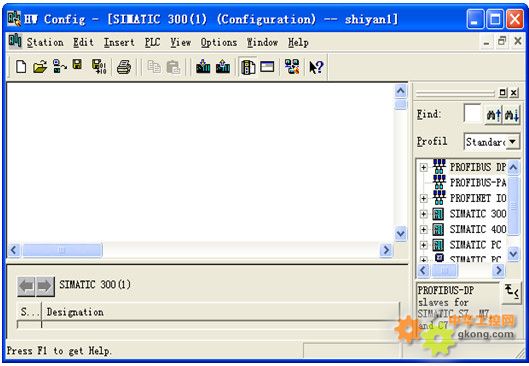Open the Profil Standard dropdown
The width and height of the screenshot is (529, 366).
click(512, 142)
